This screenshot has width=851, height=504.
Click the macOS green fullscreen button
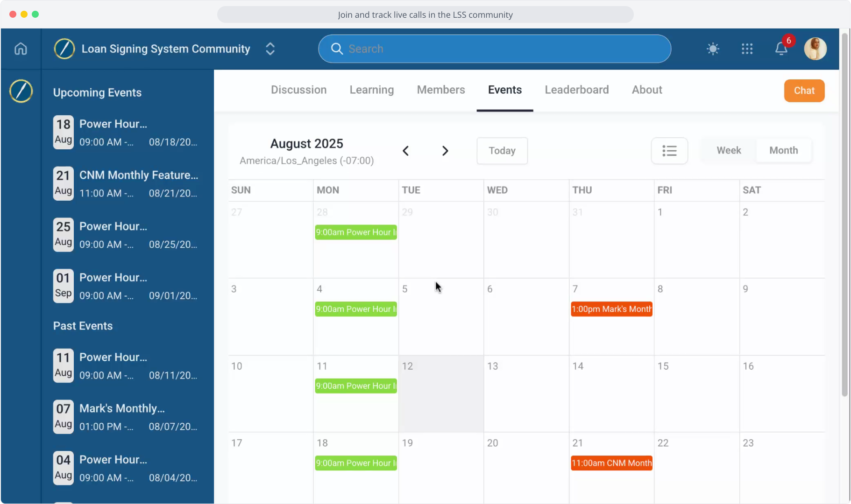tap(35, 14)
